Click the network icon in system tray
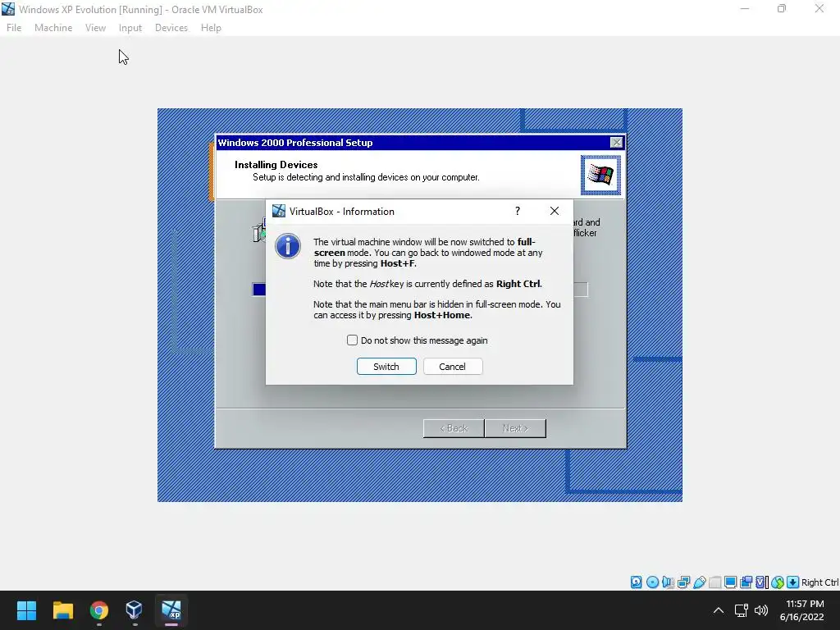Viewport: 840px width, 630px height. coord(742,610)
